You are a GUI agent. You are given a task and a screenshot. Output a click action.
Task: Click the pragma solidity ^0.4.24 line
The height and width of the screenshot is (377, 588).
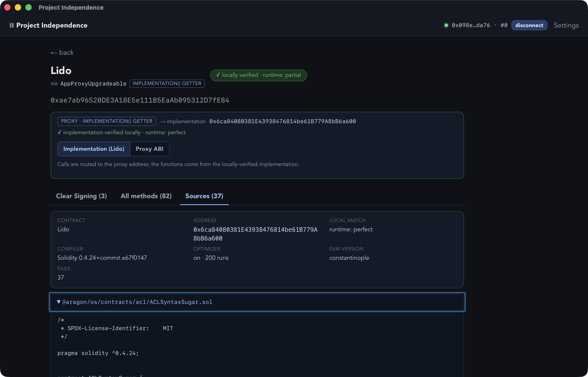coord(98,353)
